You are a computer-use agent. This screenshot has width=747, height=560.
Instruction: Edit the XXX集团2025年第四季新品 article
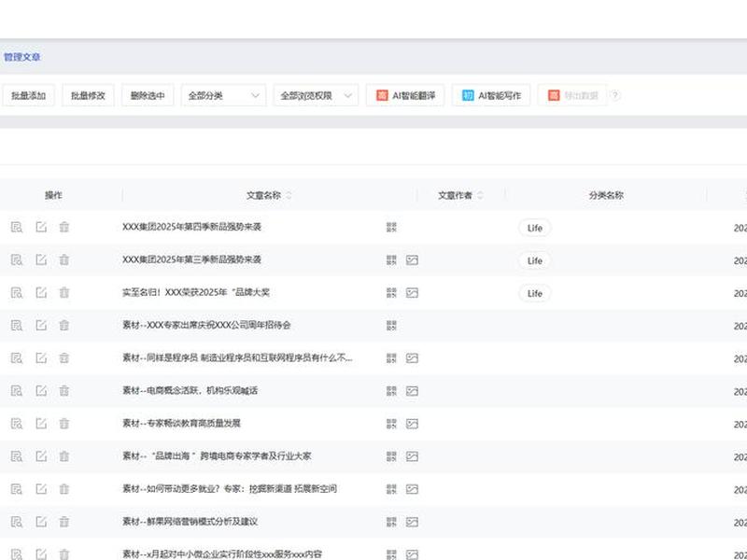(41, 227)
